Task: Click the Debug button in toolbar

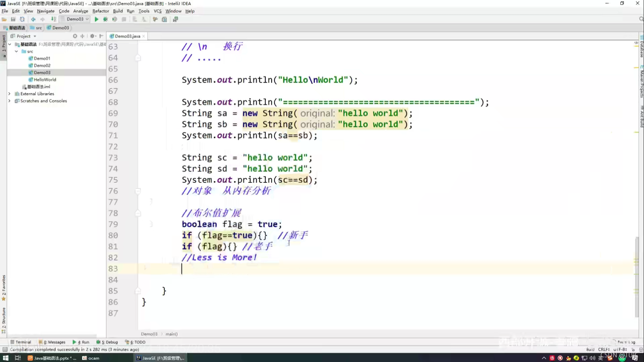Action: pyautogui.click(x=105, y=19)
